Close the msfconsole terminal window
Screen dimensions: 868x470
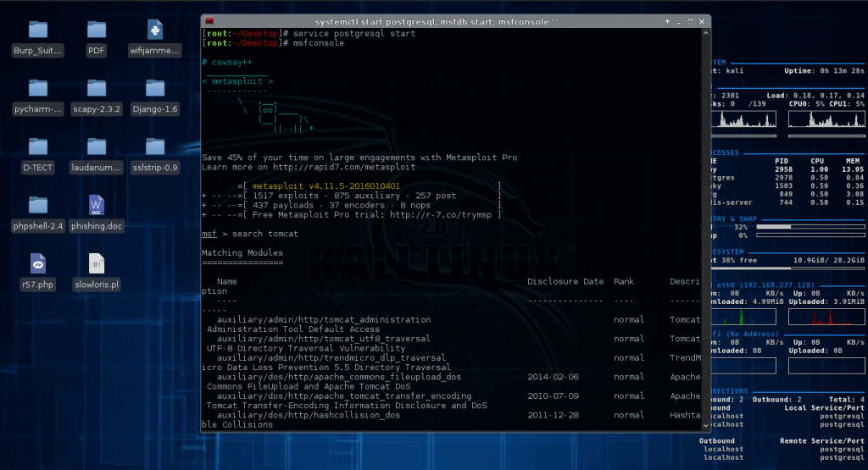pos(700,21)
